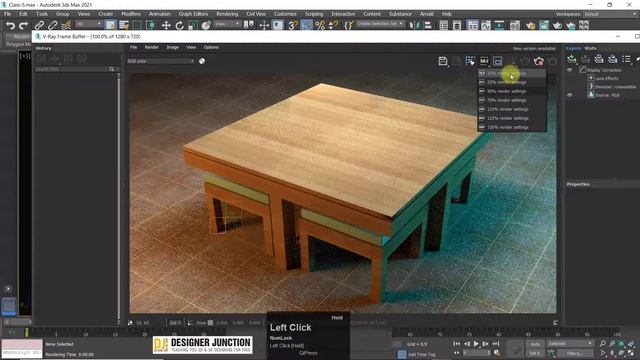
Task: Click the Zoom viewport navigation icon
Action: (603, 344)
